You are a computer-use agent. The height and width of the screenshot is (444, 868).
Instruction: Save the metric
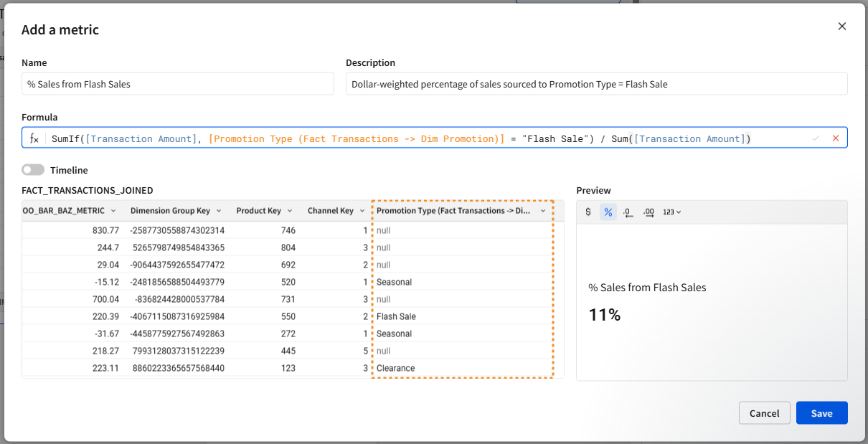pyautogui.click(x=822, y=413)
